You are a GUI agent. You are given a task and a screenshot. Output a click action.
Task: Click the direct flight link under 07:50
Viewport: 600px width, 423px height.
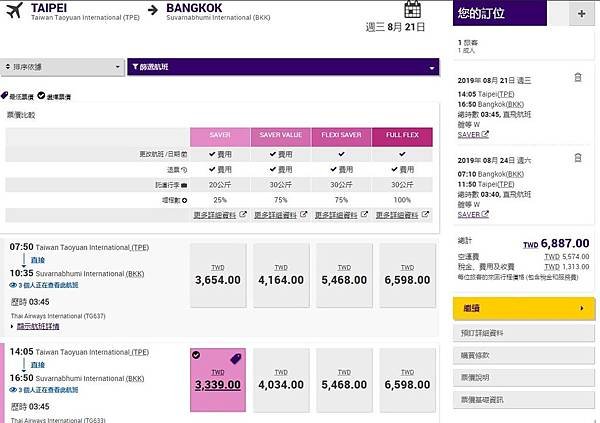tap(38, 260)
